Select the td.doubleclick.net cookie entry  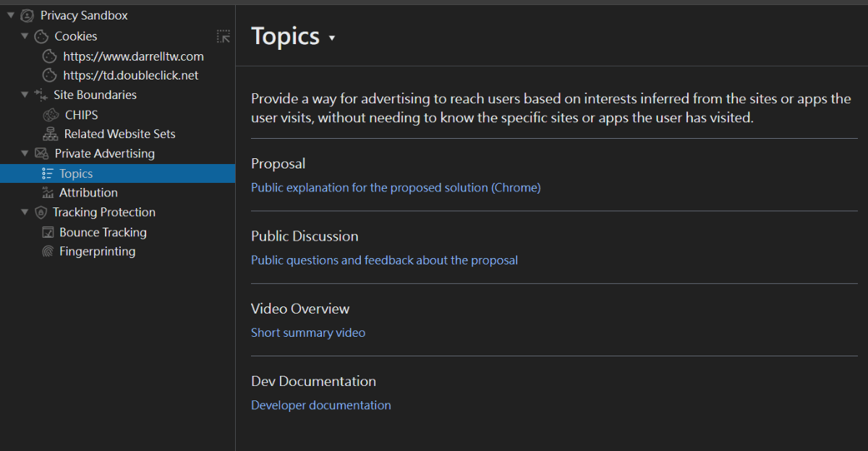[131, 74]
